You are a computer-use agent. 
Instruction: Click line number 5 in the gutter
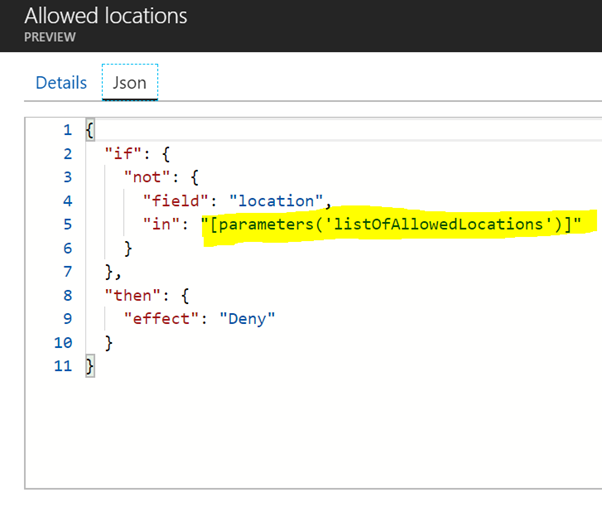[67, 223]
